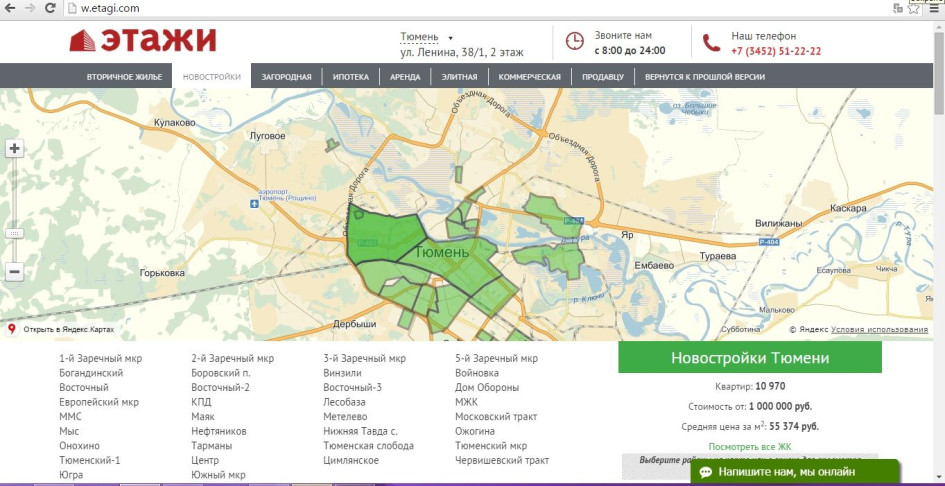Click the airport marker icon on map
The image size is (945, 486).
point(255,204)
